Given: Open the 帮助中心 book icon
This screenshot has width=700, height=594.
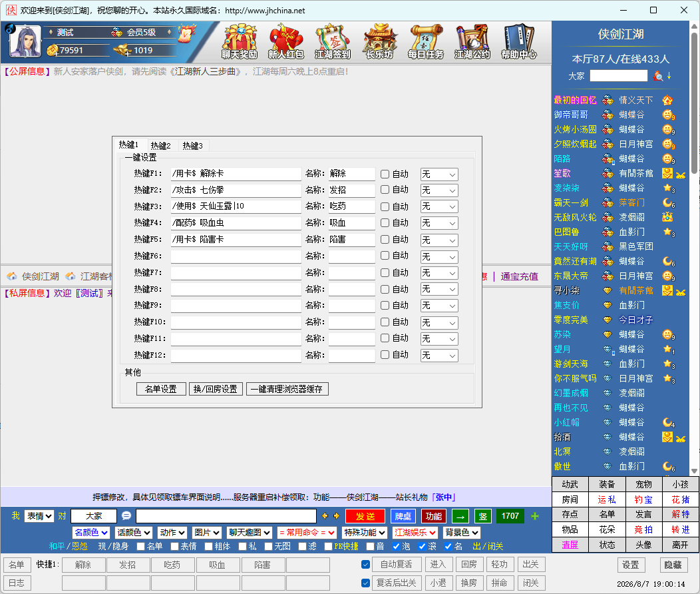Looking at the screenshot, I should click(519, 41).
